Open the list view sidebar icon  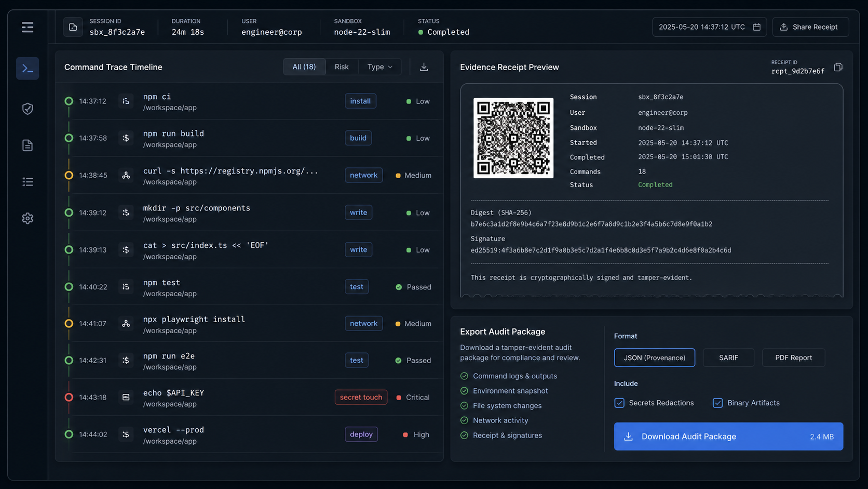pos(28,181)
